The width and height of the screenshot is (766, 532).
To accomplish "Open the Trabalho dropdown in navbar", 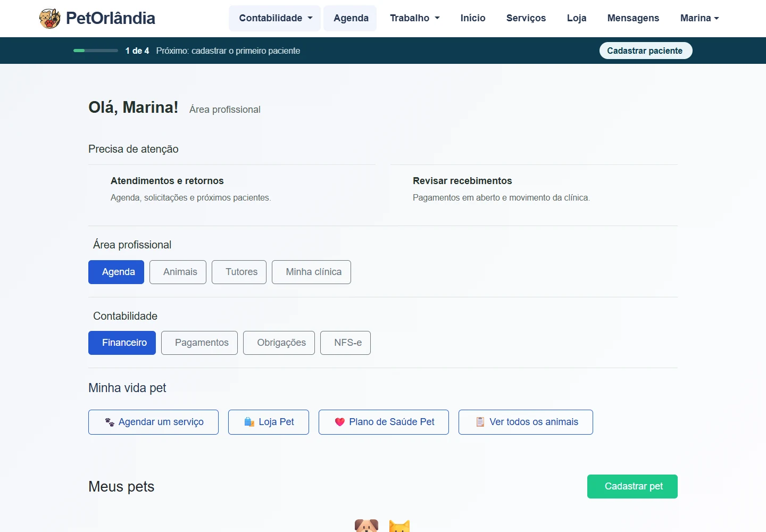I will [x=415, y=18].
